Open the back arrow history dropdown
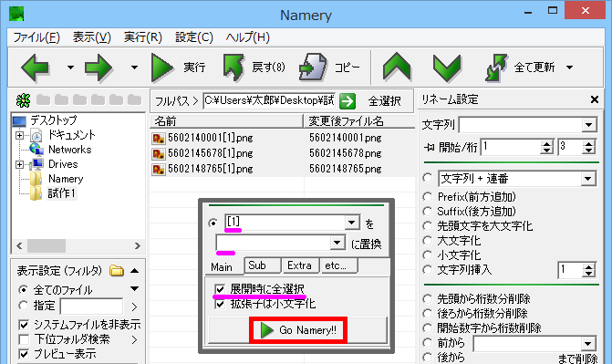612x364 pixels. pyautogui.click(x=70, y=68)
